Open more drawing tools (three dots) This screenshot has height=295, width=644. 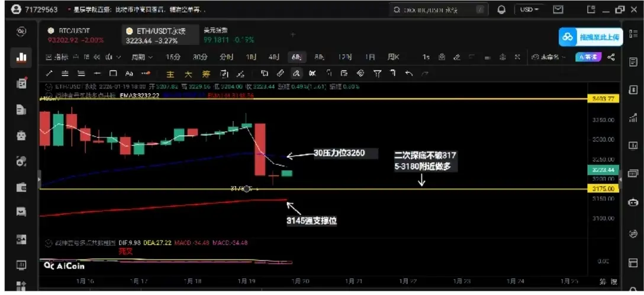coord(146,74)
